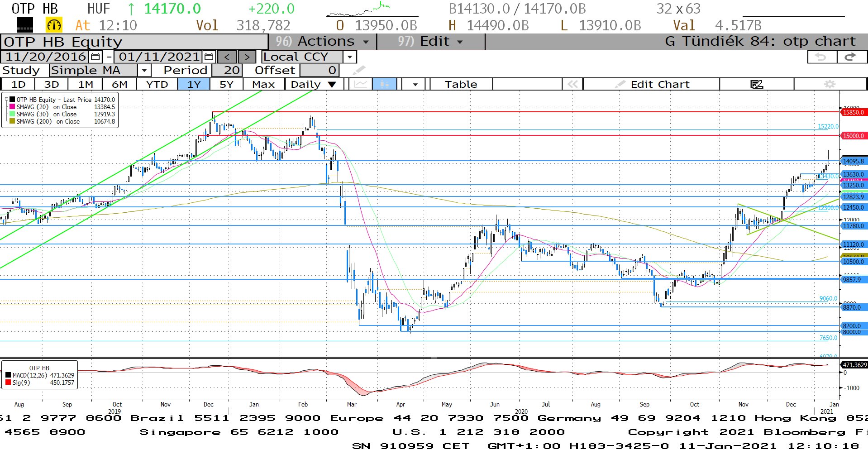868x464 pixels.
Task: Click the end date field 01/11/2021
Action: pos(159,57)
